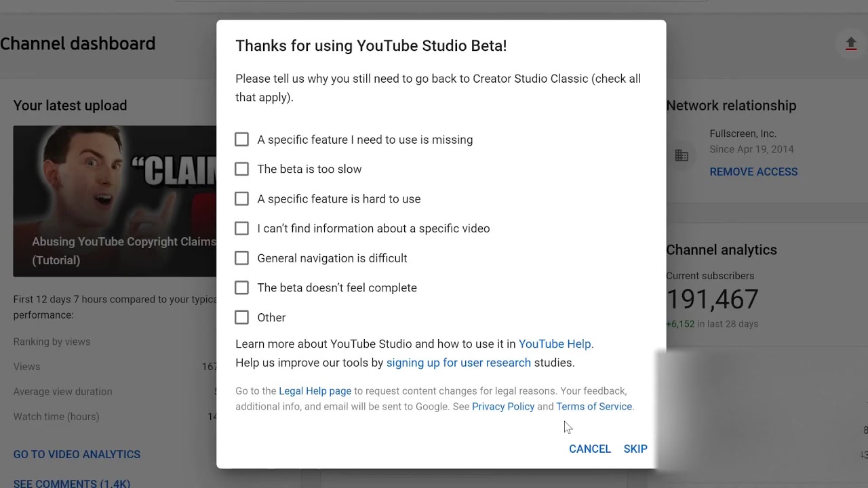Viewport: 868px width, 488px height.
Task: Click the latest upload video thumbnail
Action: (115, 201)
